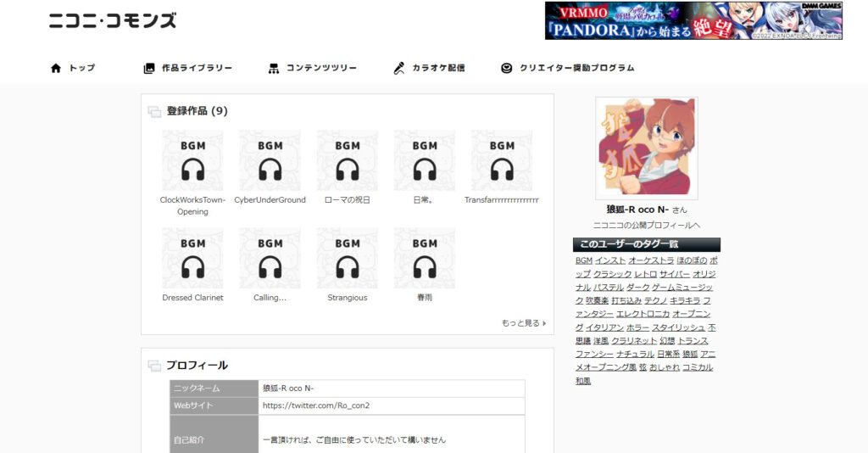Click the Calling... BGM headphone icon

(270, 258)
